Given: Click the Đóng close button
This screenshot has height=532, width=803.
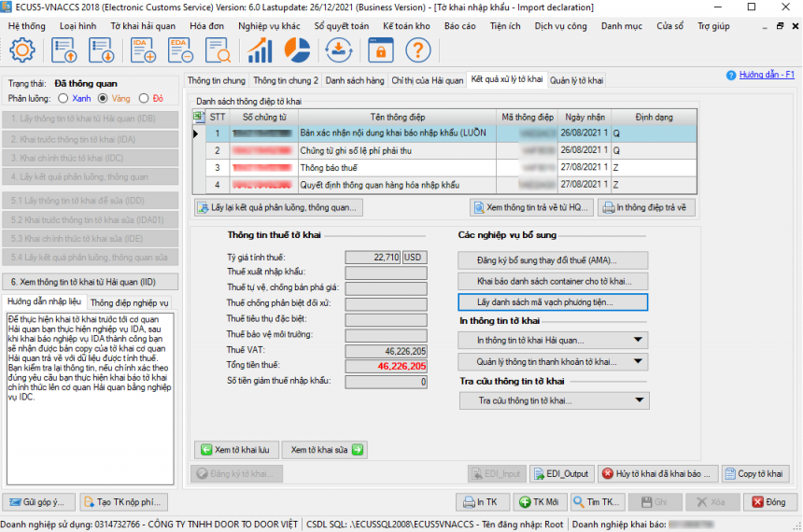Looking at the screenshot, I should coord(769,502).
